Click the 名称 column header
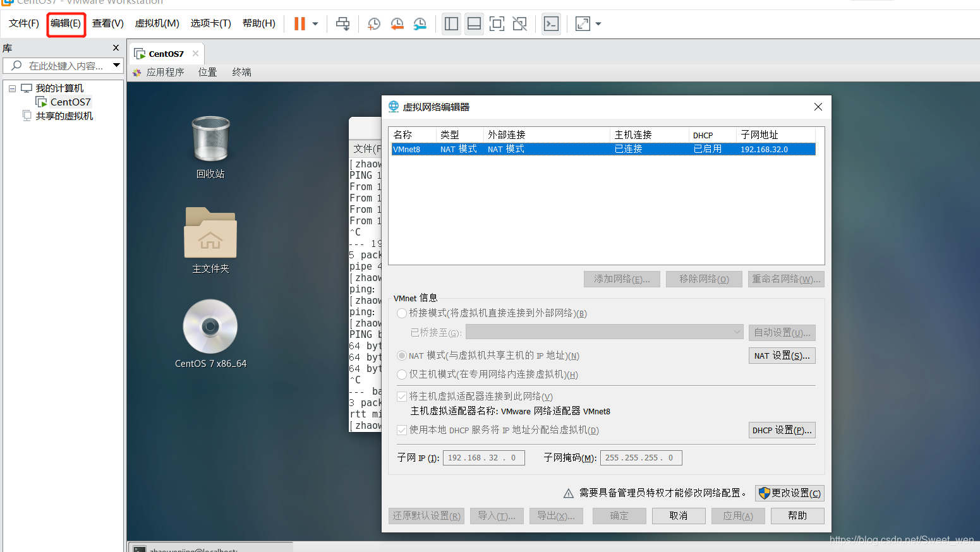Image resolution: width=980 pixels, height=552 pixels. pos(413,135)
